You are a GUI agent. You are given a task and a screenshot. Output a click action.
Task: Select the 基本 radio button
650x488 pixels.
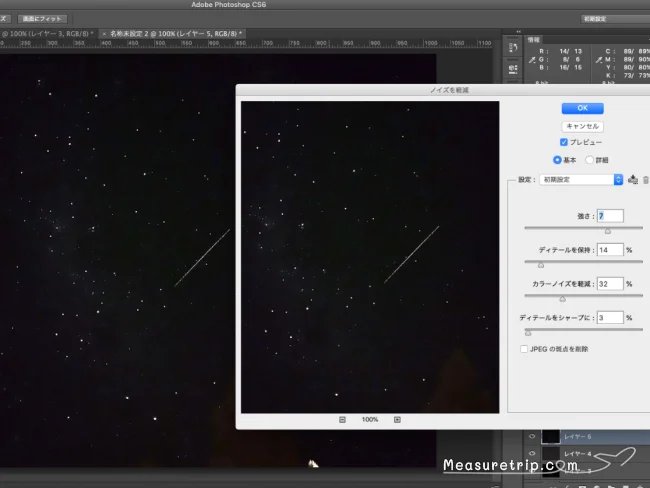557,160
